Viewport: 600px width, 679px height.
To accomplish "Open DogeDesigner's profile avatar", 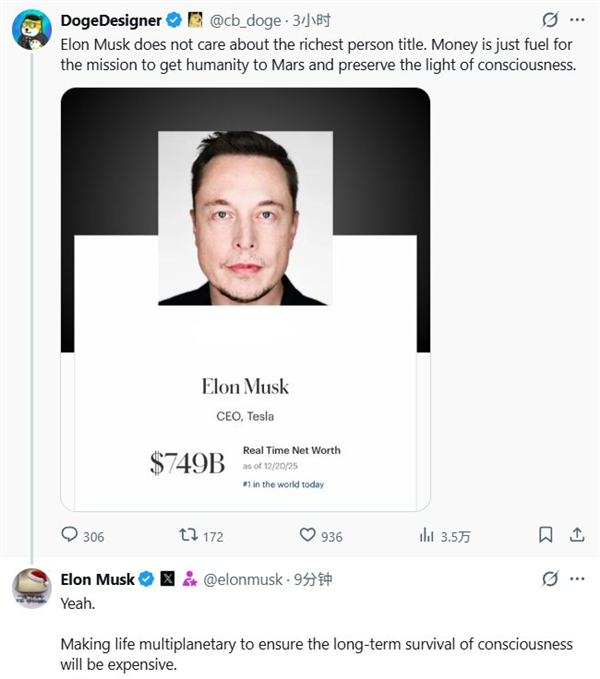I will pos(31,29).
